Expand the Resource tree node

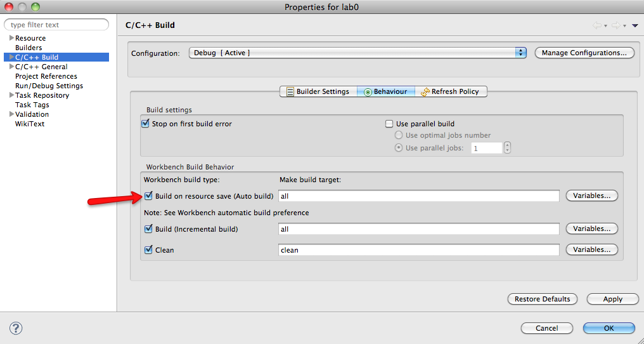coord(11,38)
